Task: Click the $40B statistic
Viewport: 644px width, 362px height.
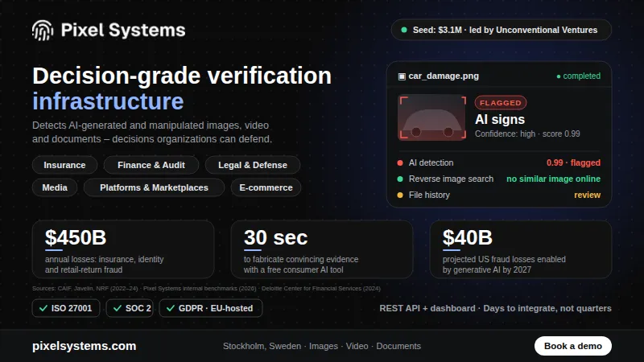Action: [x=468, y=237]
